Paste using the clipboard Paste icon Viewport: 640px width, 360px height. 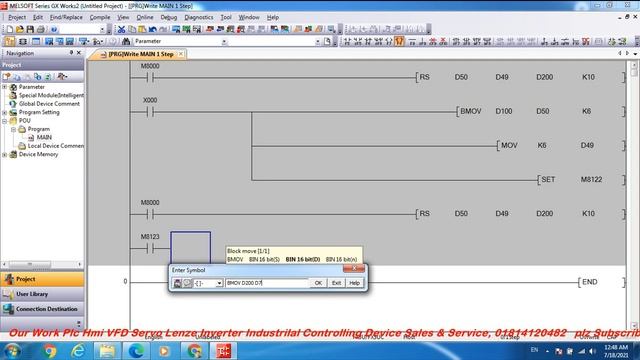click(142, 29)
